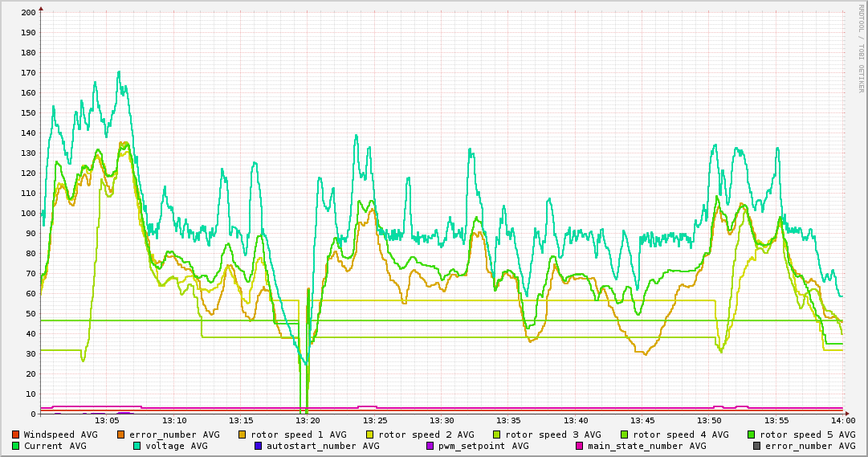Click the 13:25 time axis label
Screen dimensions: 868x457
click(x=376, y=421)
